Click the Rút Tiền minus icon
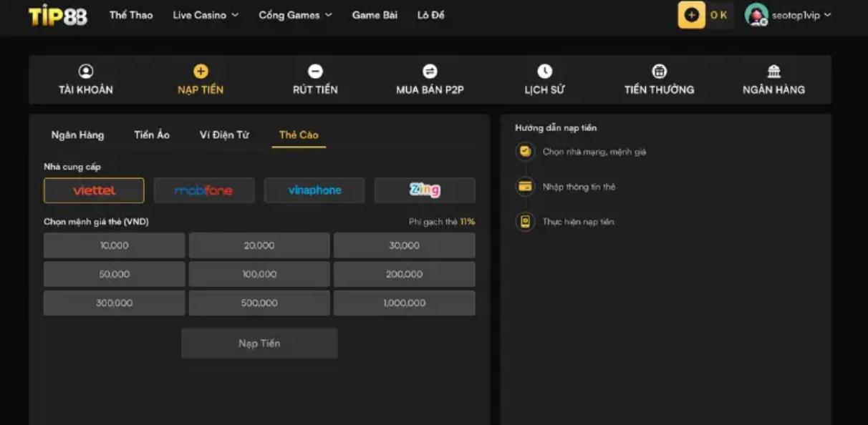The width and height of the screenshot is (868, 425). click(x=315, y=71)
